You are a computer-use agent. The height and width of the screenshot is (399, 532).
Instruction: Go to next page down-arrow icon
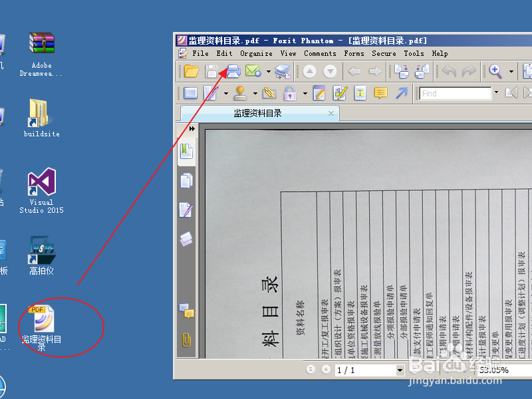[330, 71]
